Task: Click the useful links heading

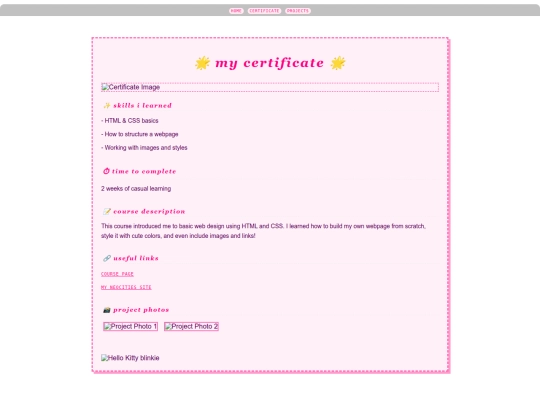Action: [136, 258]
